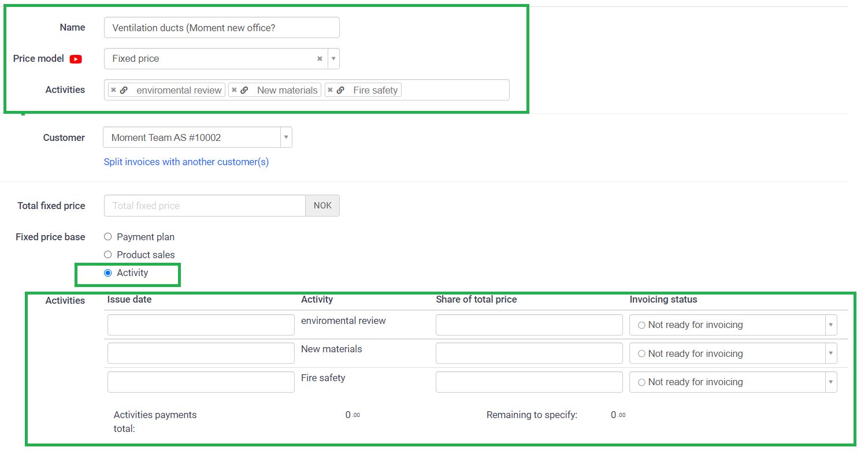This screenshot has width=868, height=462.
Task: Click the Activity column header
Action: (x=317, y=300)
